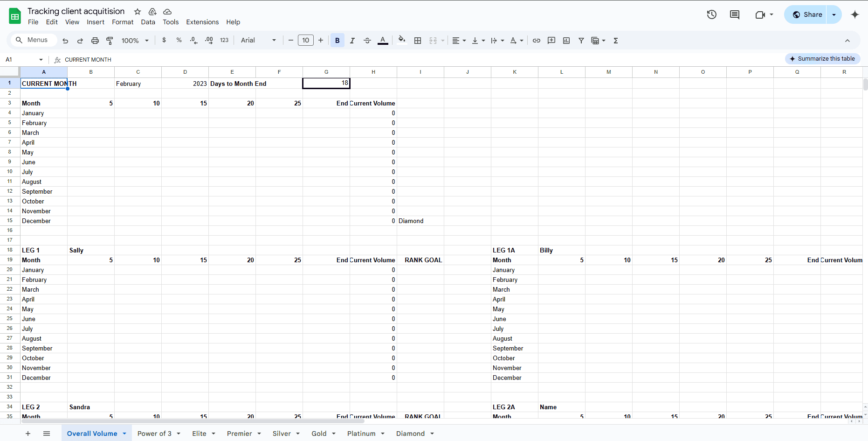This screenshot has height=441, width=868.
Task: Open the Extensions menu
Action: [x=202, y=22]
